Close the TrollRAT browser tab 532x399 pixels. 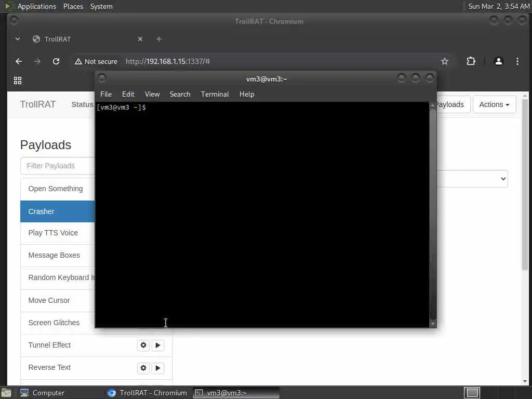pyautogui.click(x=140, y=39)
